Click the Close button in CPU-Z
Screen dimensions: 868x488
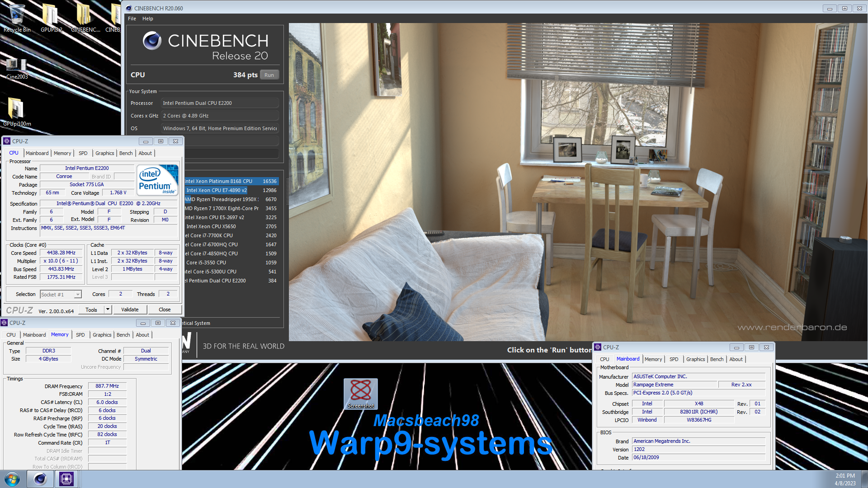click(165, 310)
